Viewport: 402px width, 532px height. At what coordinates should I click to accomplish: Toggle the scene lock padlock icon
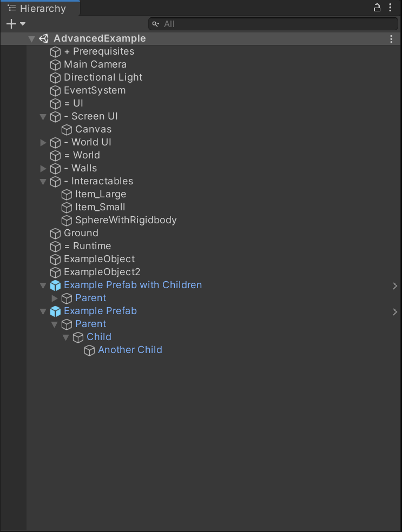click(x=377, y=8)
